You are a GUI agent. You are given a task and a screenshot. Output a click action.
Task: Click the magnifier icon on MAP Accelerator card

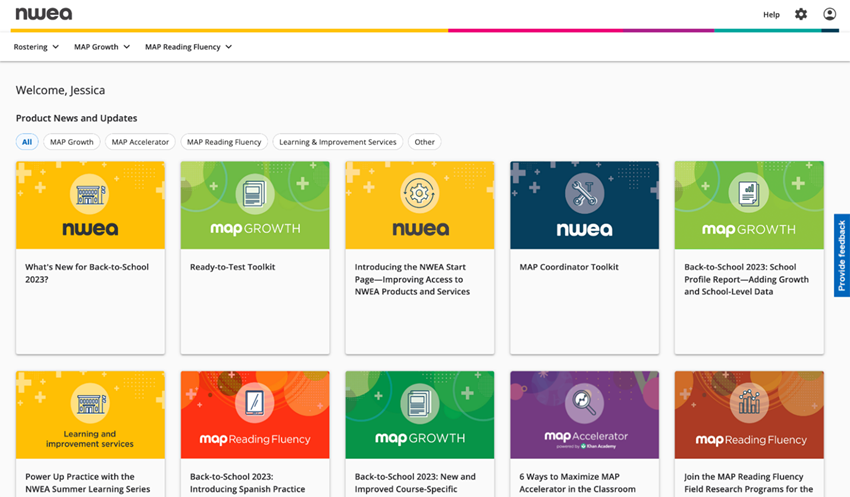click(584, 402)
